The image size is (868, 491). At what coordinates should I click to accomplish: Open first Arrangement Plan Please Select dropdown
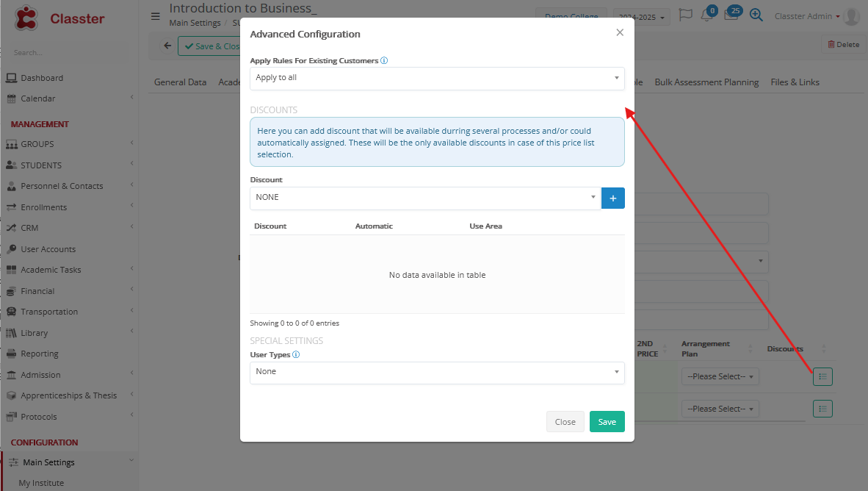coord(720,376)
